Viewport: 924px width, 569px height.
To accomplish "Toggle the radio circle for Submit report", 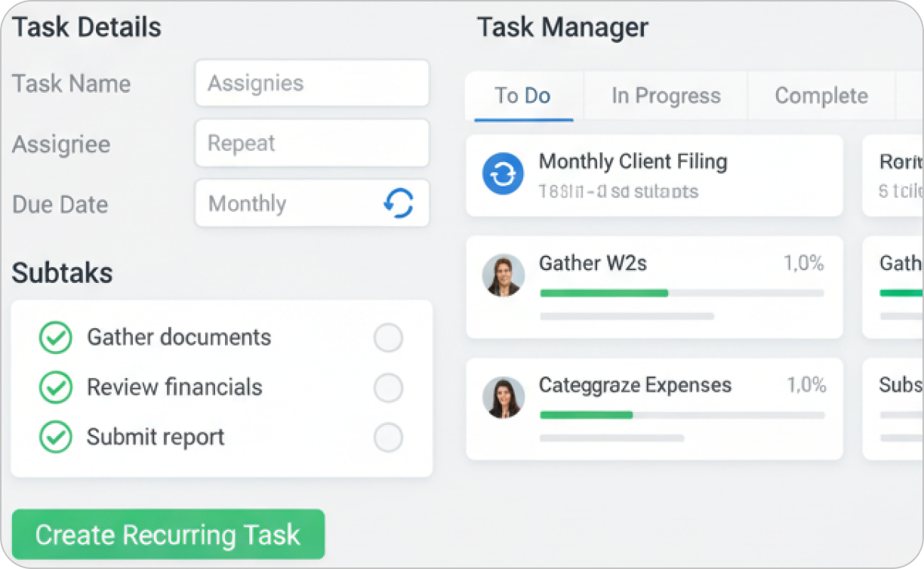I will coord(388,438).
